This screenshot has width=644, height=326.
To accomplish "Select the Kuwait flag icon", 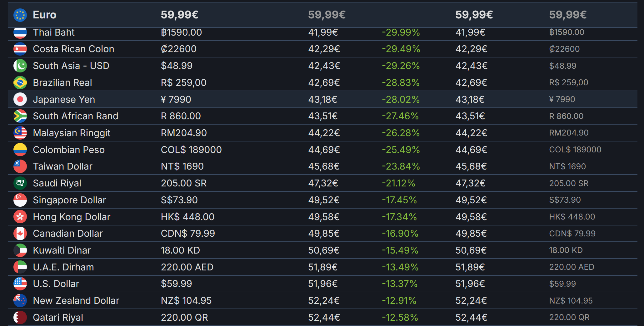I will 20,250.
